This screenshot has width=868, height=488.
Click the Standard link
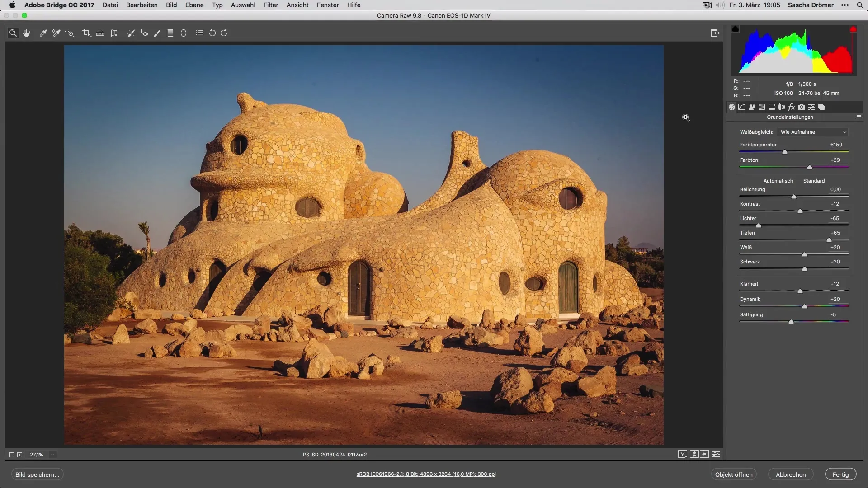[814, 181]
